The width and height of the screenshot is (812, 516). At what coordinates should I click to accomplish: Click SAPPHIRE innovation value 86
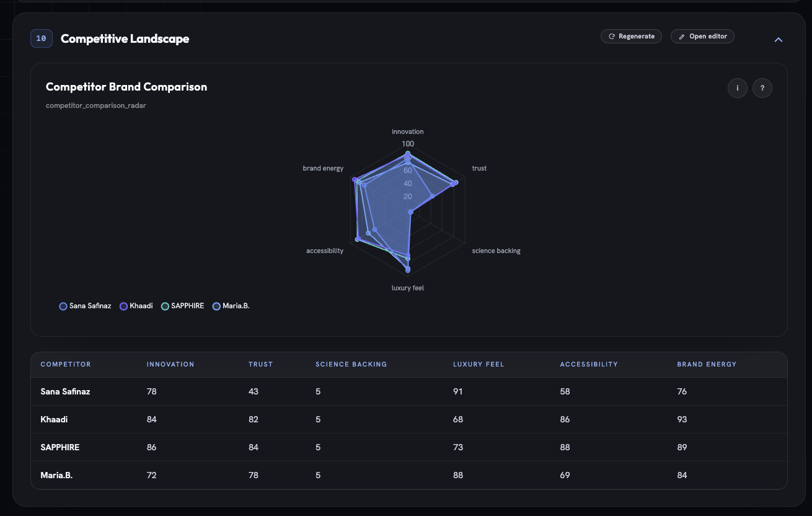152,448
